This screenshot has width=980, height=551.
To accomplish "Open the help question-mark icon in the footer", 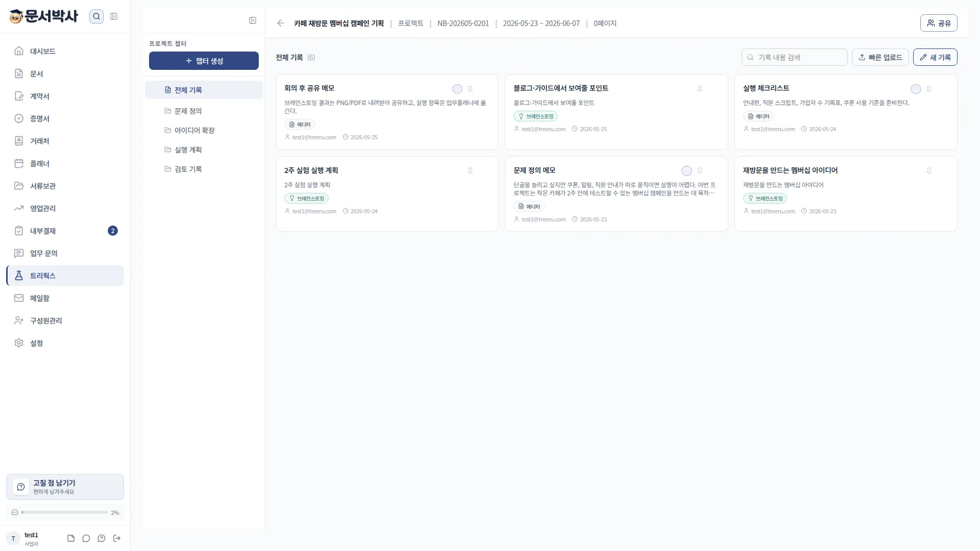I will pos(102,538).
